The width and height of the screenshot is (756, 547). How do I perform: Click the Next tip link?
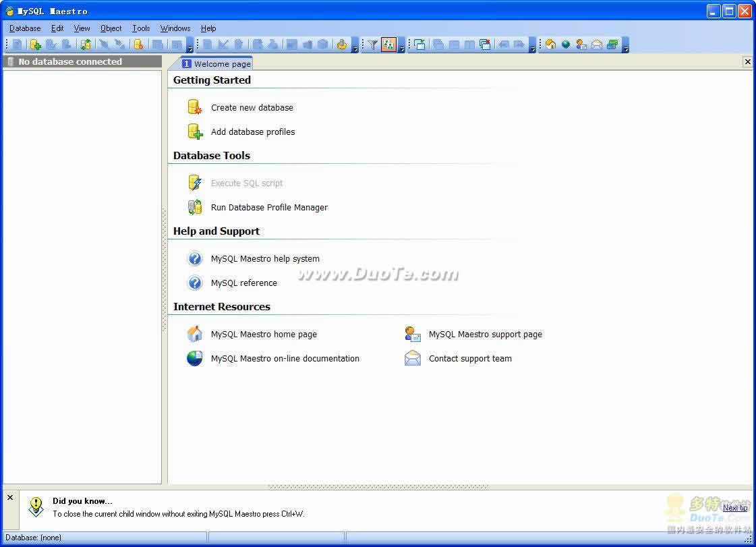pos(735,508)
